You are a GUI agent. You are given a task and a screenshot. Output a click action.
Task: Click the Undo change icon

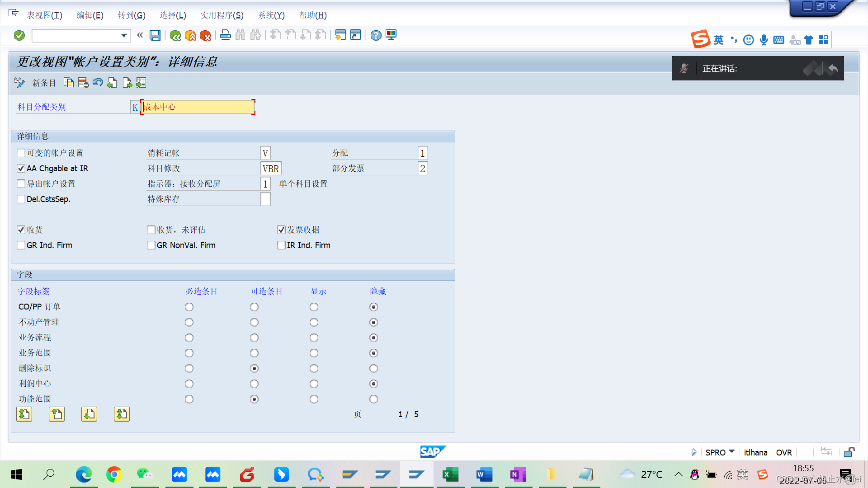click(x=98, y=83)
